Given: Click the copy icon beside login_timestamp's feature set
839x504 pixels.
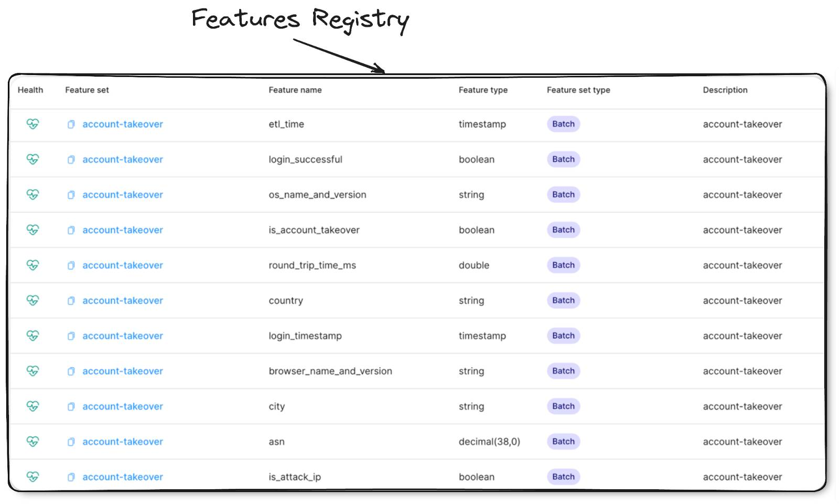Looking at the screenshot, I should click(71, 336).
